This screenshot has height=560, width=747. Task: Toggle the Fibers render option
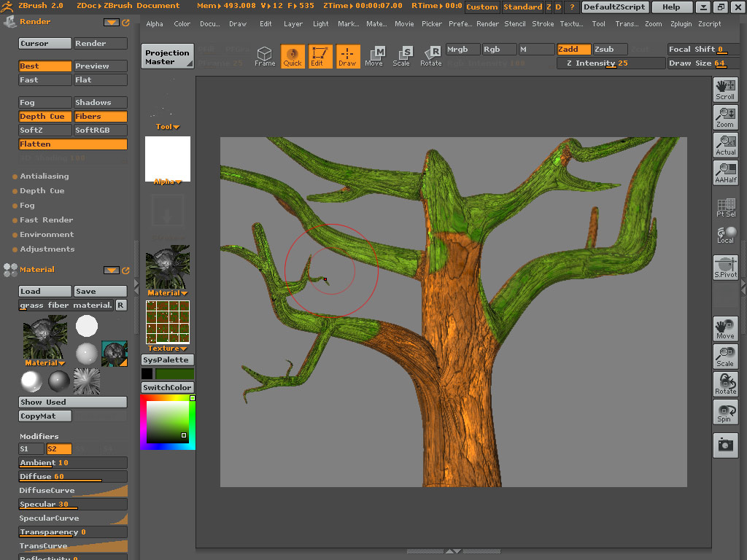[101, 116]
